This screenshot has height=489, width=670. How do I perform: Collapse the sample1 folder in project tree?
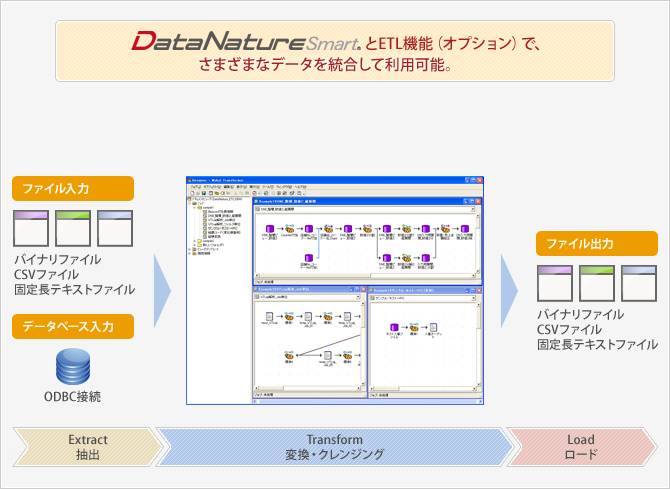click(x=195, y=207)
